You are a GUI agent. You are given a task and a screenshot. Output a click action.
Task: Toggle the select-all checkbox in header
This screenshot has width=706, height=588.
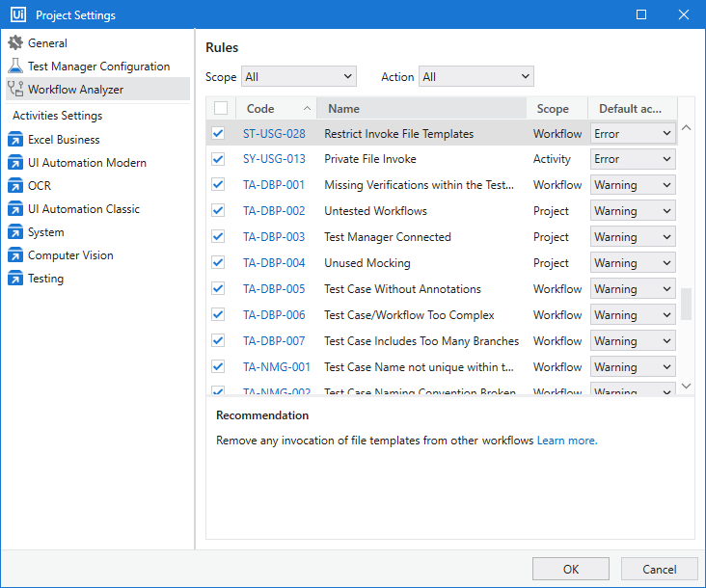[221, 109]
